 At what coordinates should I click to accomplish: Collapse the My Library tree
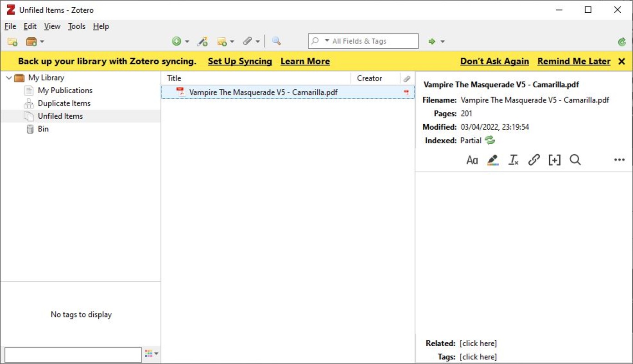(x=9, y=78)
